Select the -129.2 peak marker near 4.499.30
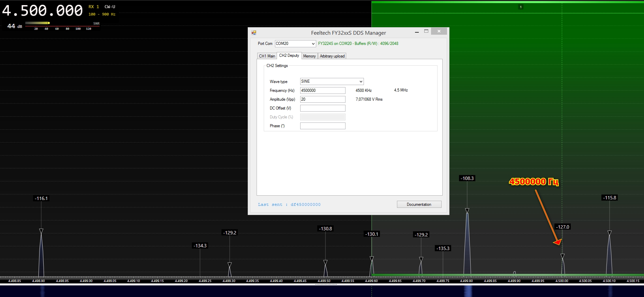644x297 pixels. point(230,233)
